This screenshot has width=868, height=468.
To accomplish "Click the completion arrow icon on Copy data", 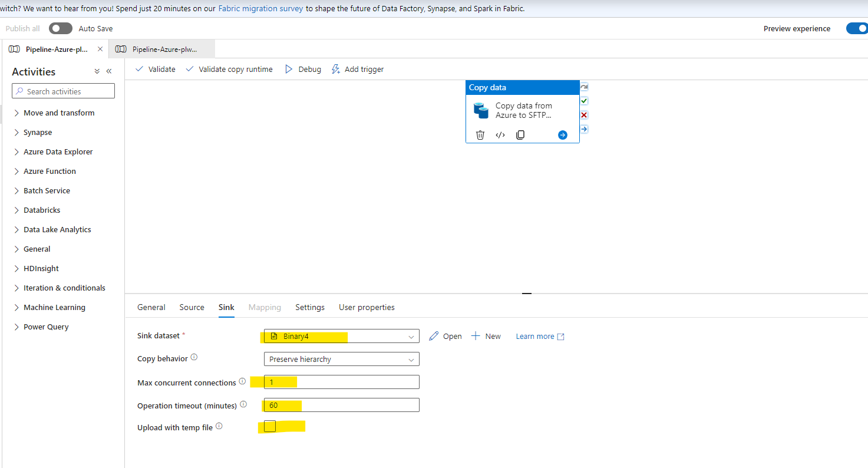I will click(x=583, y=128).
